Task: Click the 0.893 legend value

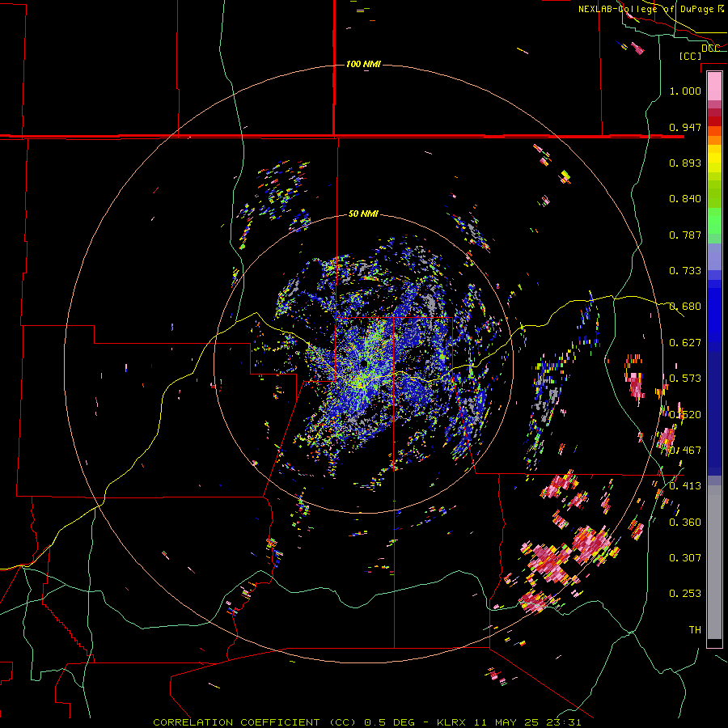Action: pos(685,163)
